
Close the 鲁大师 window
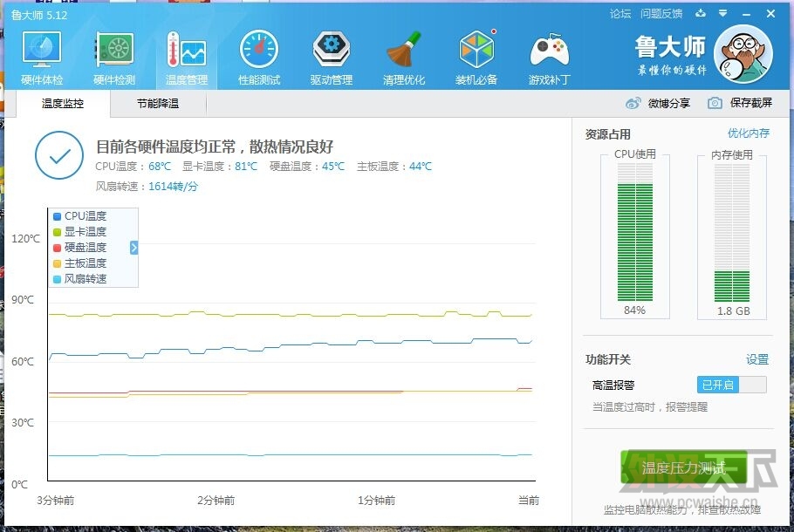click(x=770, y=14)
